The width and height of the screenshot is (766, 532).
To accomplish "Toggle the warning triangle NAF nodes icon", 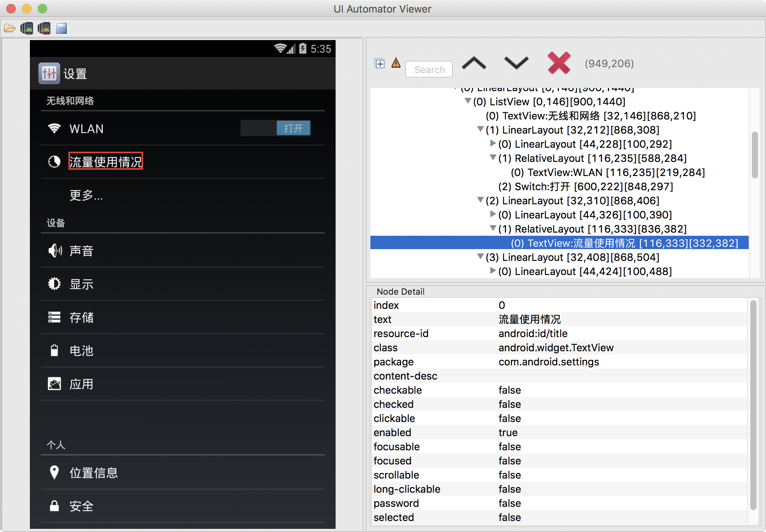I will 396,63.
